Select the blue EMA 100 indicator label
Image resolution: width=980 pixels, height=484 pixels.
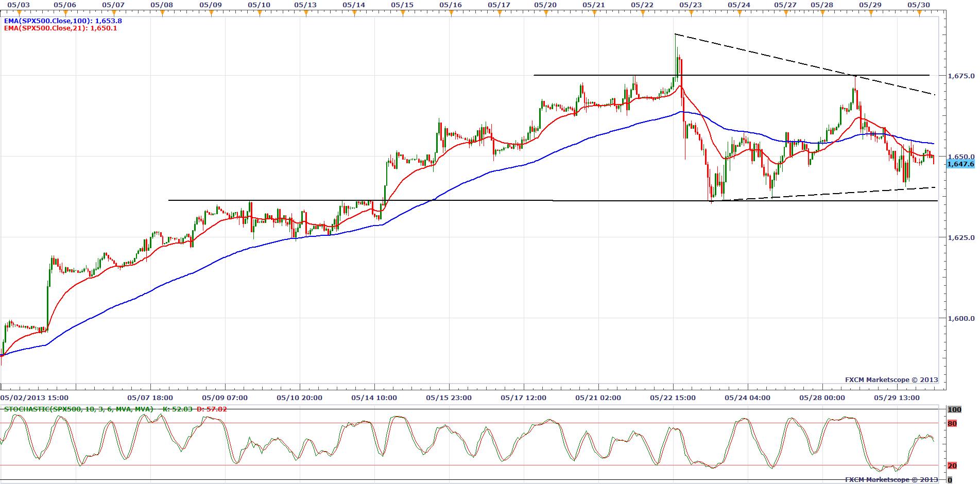pos(63,21)
